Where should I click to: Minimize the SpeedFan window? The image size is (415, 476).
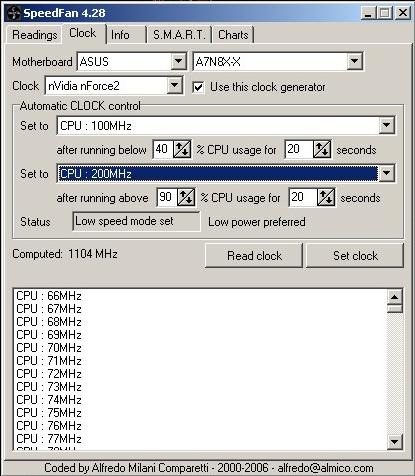(368, 13)
